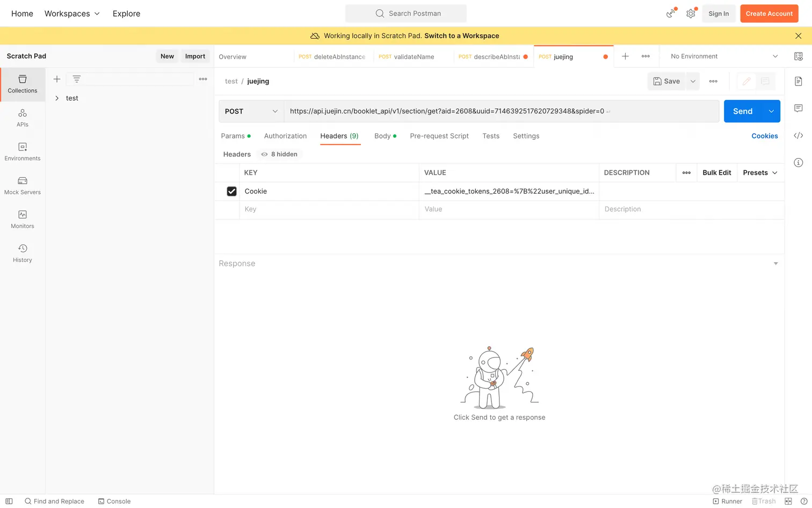Show the 8 hidden headers
The width and height of the screenshot is (812, 508).
point(279,154)
